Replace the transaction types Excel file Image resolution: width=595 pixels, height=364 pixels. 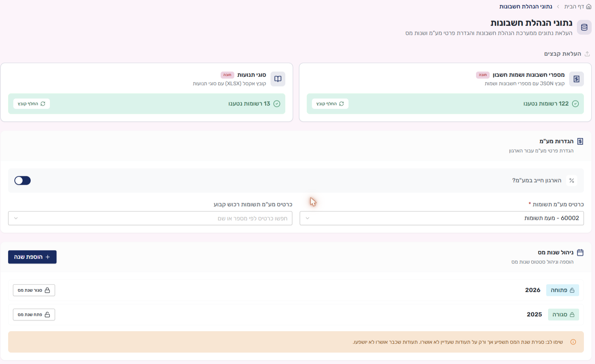click(31, 104)
